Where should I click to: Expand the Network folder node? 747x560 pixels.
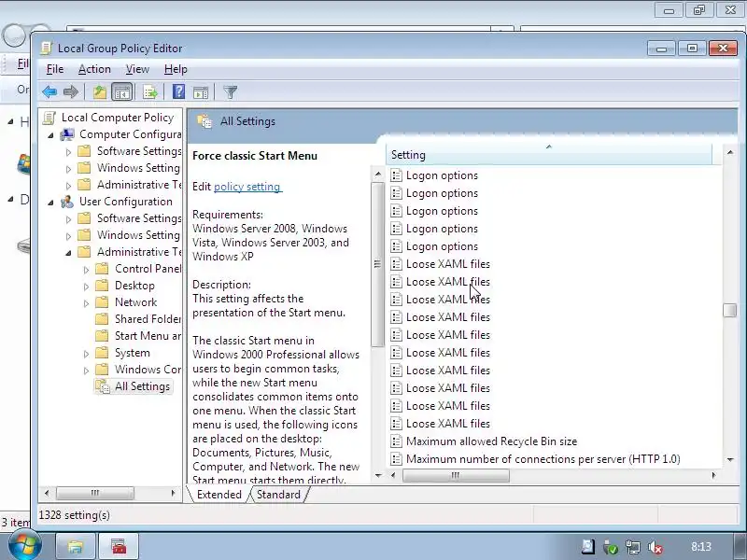pyautogui.click(x=86, y=303)
